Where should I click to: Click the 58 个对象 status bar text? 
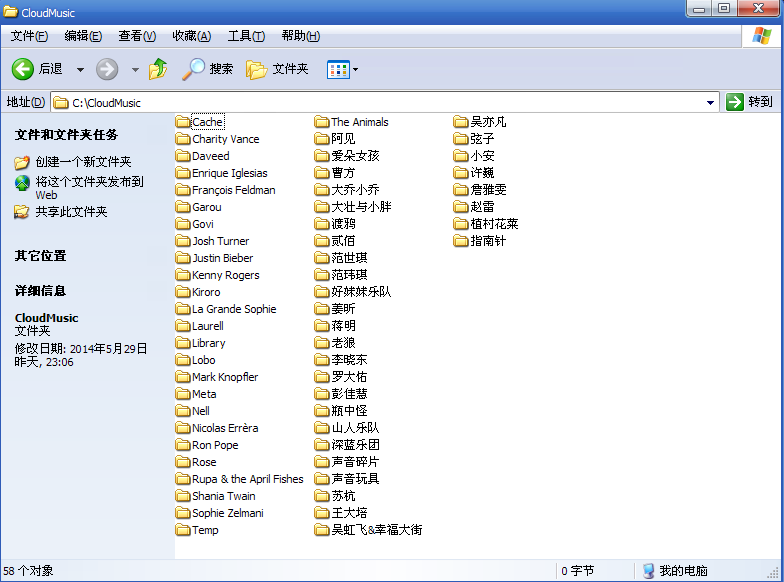click(x=28, y=570)
